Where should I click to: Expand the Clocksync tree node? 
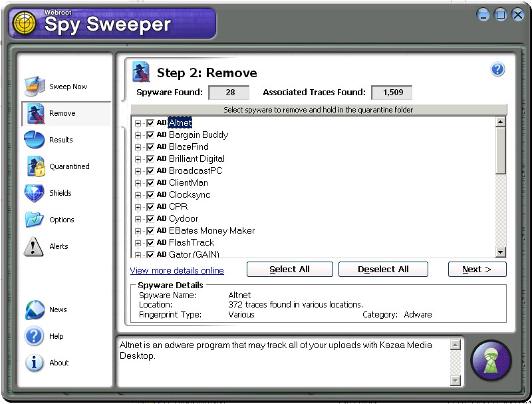click(x=138, y=195)
